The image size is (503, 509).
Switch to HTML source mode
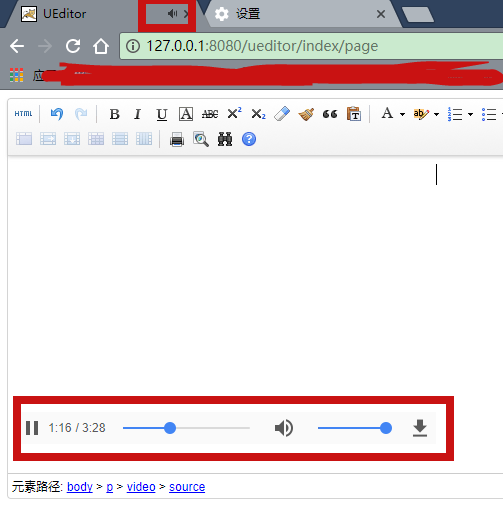[23, 114]
